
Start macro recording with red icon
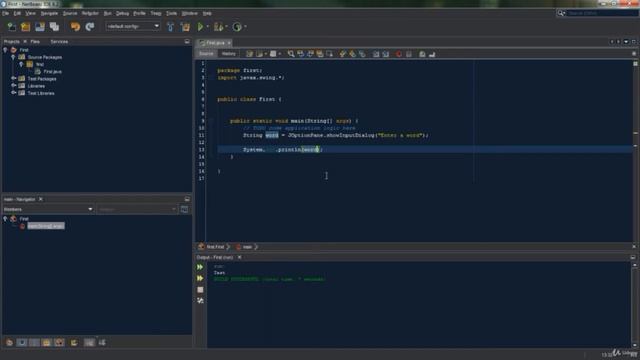tap(399, 54)
